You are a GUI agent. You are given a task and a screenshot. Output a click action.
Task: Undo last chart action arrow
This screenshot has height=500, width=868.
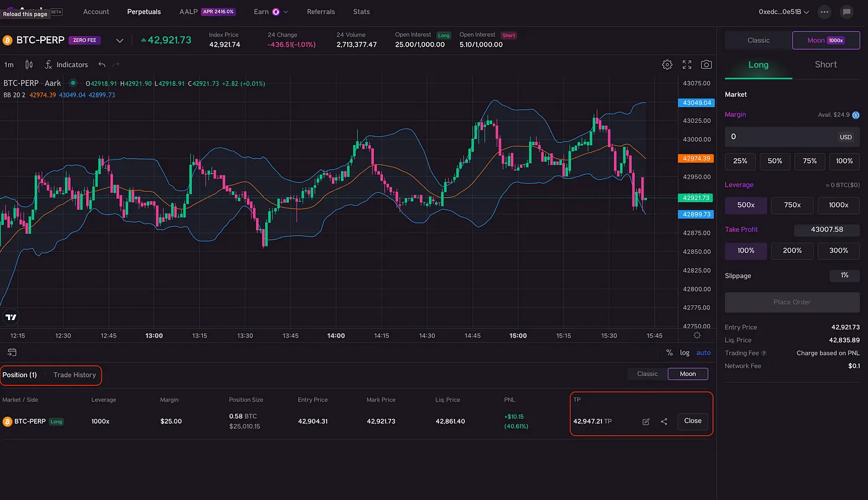pos(102,65)
